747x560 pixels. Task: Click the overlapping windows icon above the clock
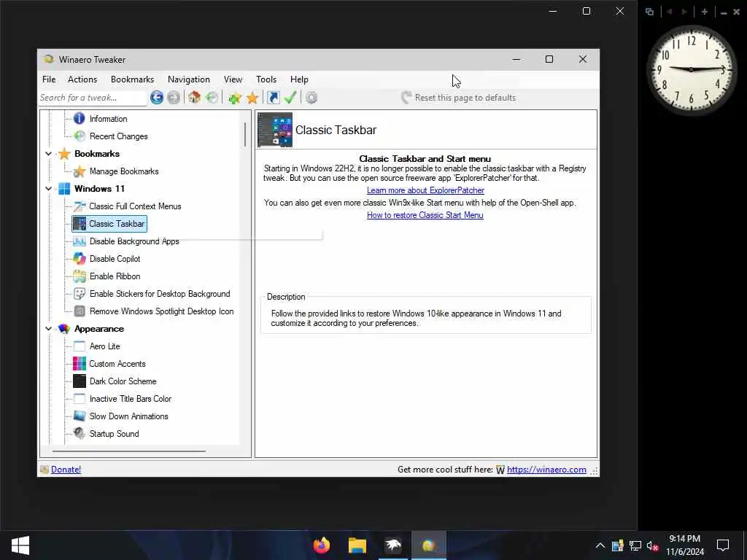649,12
